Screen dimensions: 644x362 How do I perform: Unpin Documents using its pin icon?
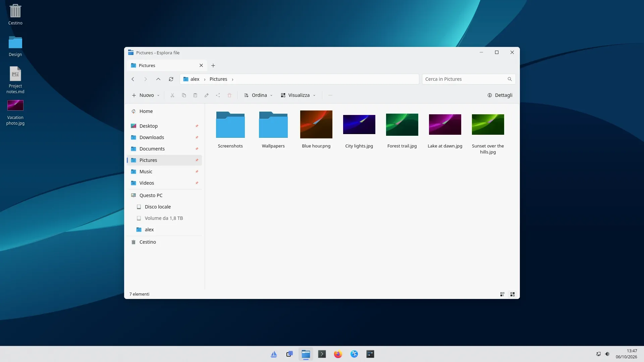pos(197,149)
